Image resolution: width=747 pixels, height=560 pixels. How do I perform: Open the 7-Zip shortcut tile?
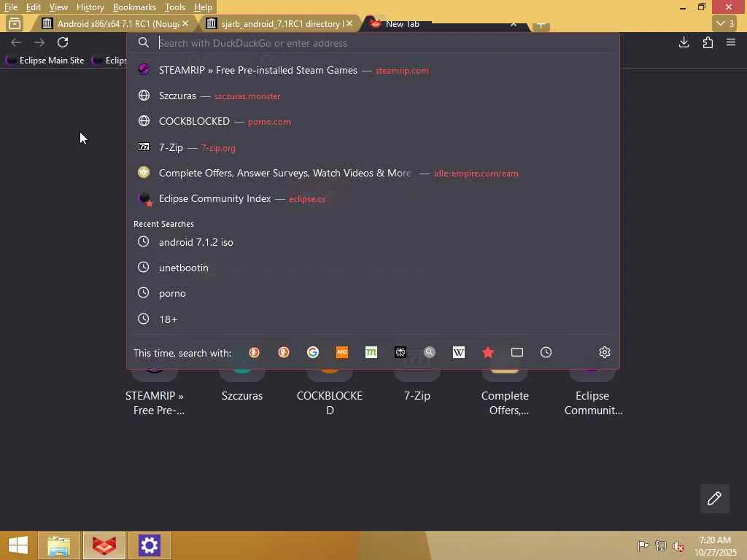coord(417,386)
